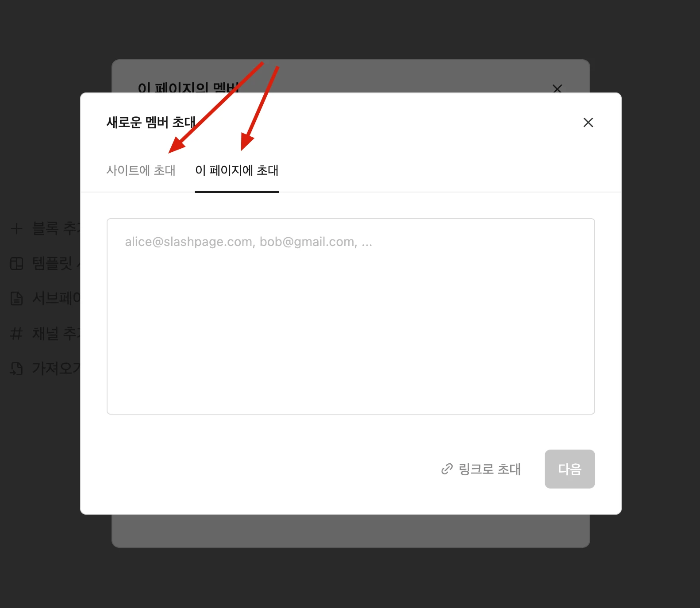Click the chain link icon
The width and height of the screenshot is (700, 608).
tap(447, 469)
